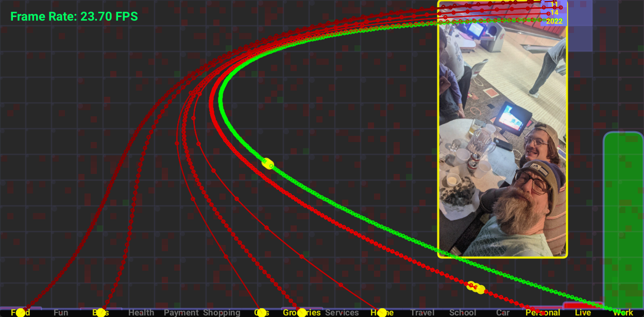This screenshot has width=644, height=317.
Task: Open the Travel category
Action: [422, 312]
